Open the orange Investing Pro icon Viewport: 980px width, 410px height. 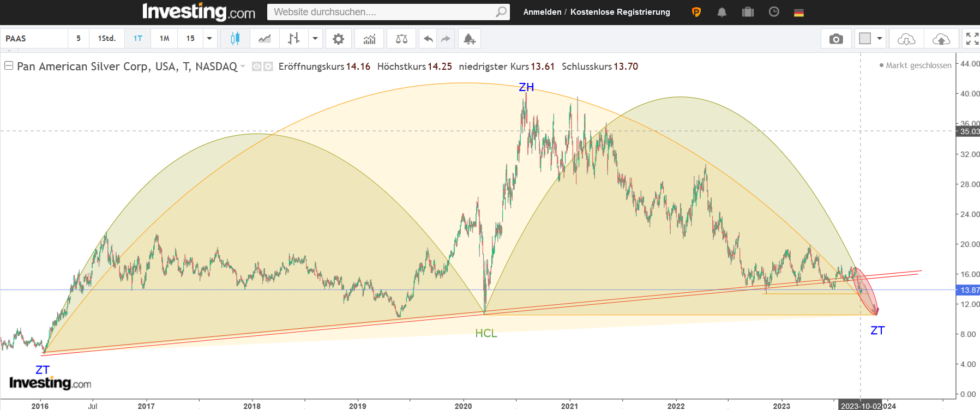[696, 12]
